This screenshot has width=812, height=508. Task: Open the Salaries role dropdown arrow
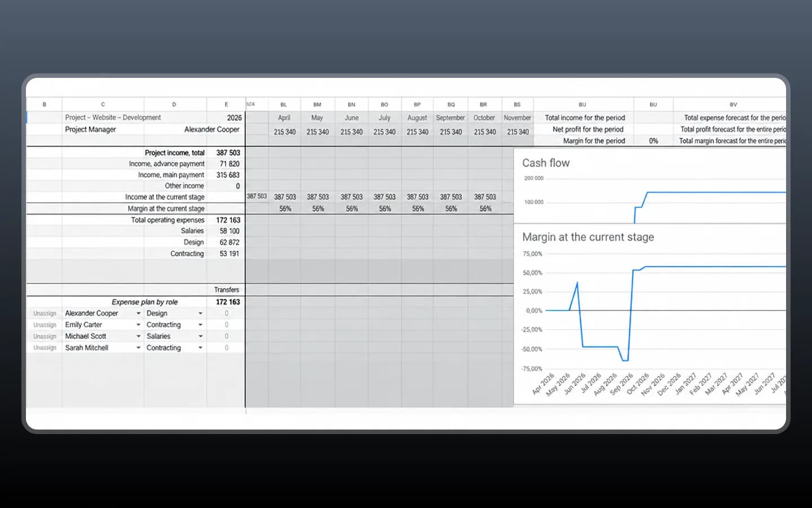tap(200, 336)
